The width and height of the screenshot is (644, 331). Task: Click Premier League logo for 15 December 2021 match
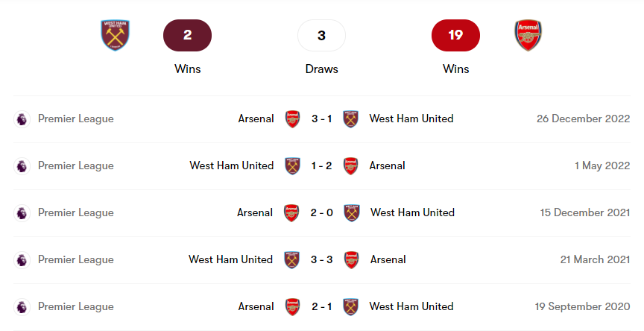point(22,212)
